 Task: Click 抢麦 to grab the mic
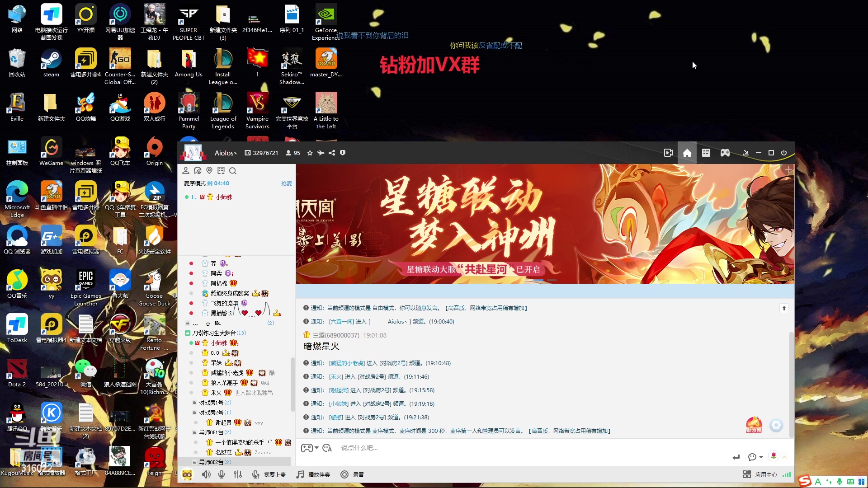[x=287, y=183]
